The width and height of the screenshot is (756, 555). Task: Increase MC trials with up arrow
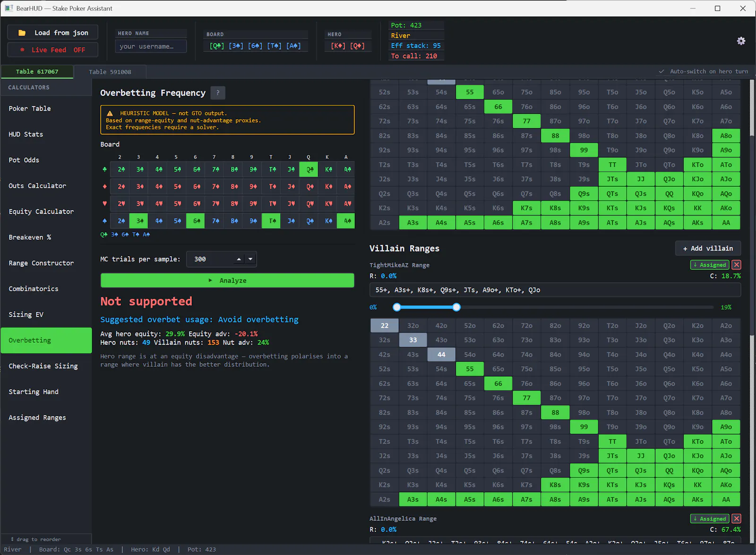[239, 259]
